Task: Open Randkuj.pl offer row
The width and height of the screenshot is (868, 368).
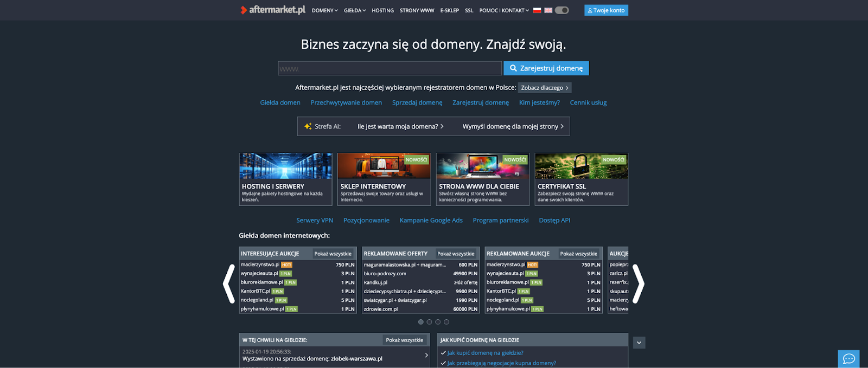Action: coord(420,282)
